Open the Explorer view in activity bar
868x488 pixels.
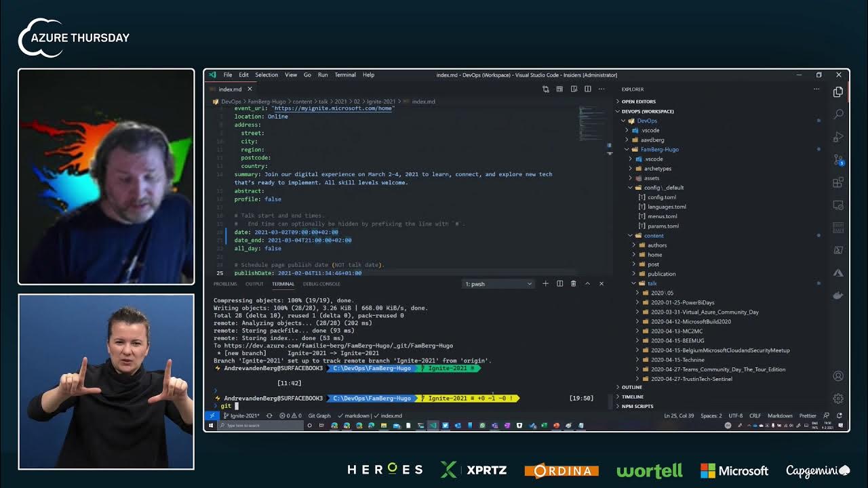(838, 91)
